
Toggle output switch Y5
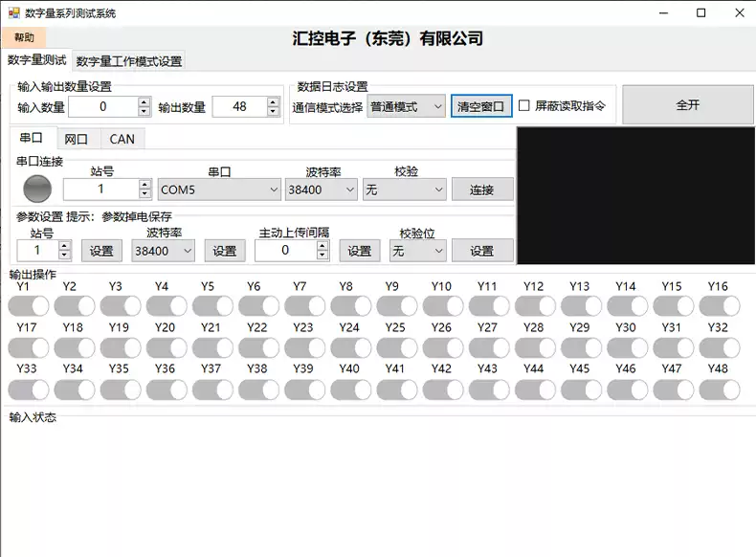click(212, 305)
